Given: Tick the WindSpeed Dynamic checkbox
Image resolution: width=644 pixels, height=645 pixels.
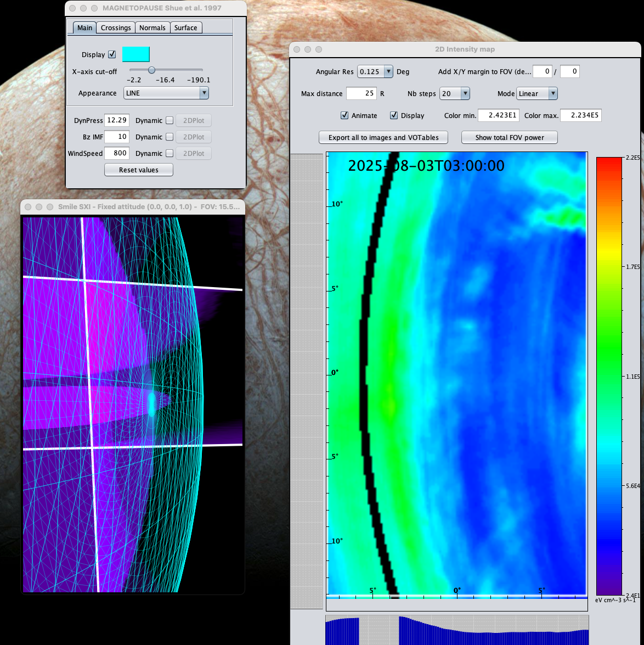Looking at the screenshot, I should (170, 154).
